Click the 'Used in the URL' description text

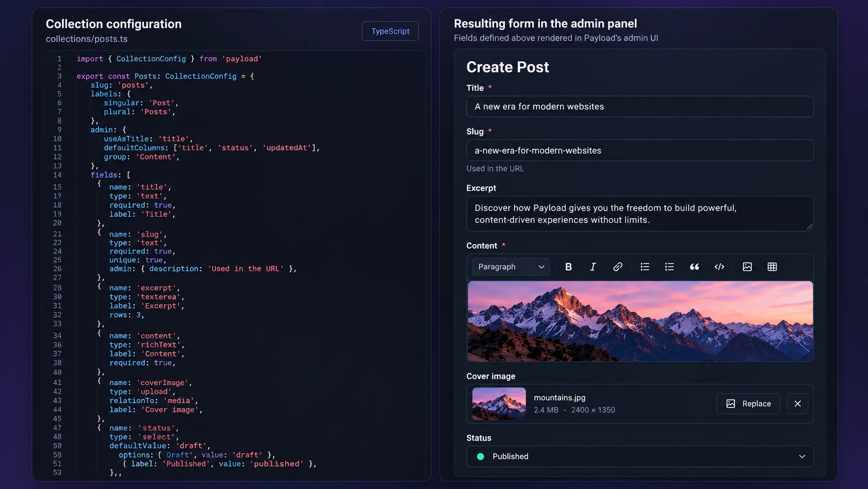[495, 168]
